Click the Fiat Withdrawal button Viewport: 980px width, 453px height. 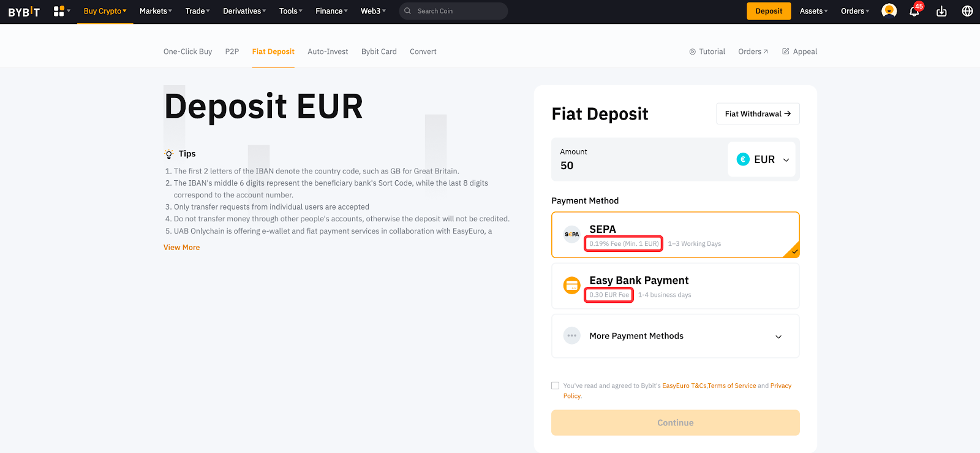758,114
